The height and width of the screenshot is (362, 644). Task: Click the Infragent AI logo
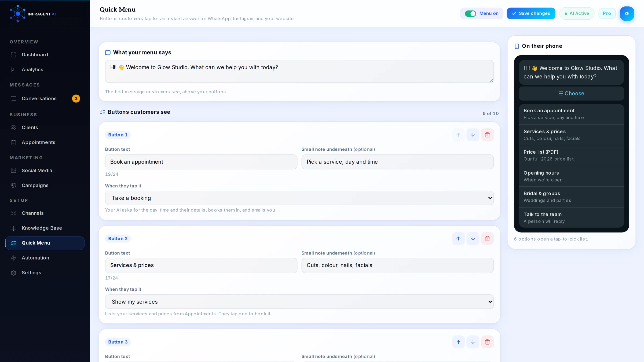33,14
